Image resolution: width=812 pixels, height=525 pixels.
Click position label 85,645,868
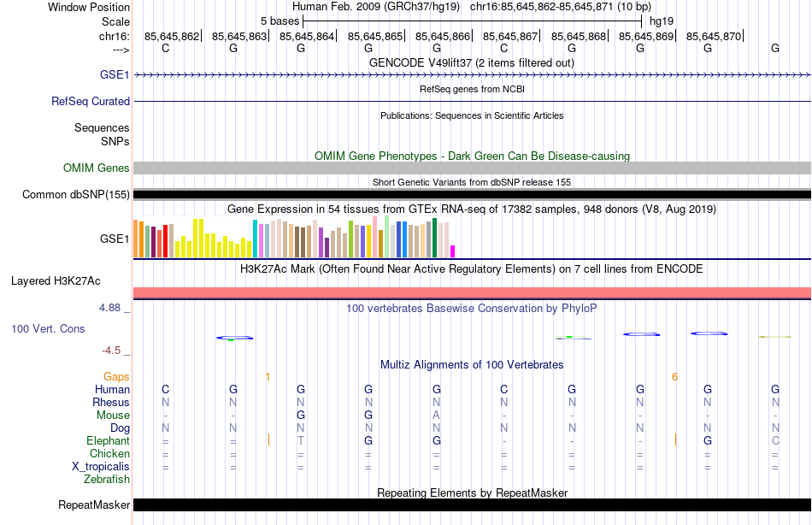click(x=579, y=36)
